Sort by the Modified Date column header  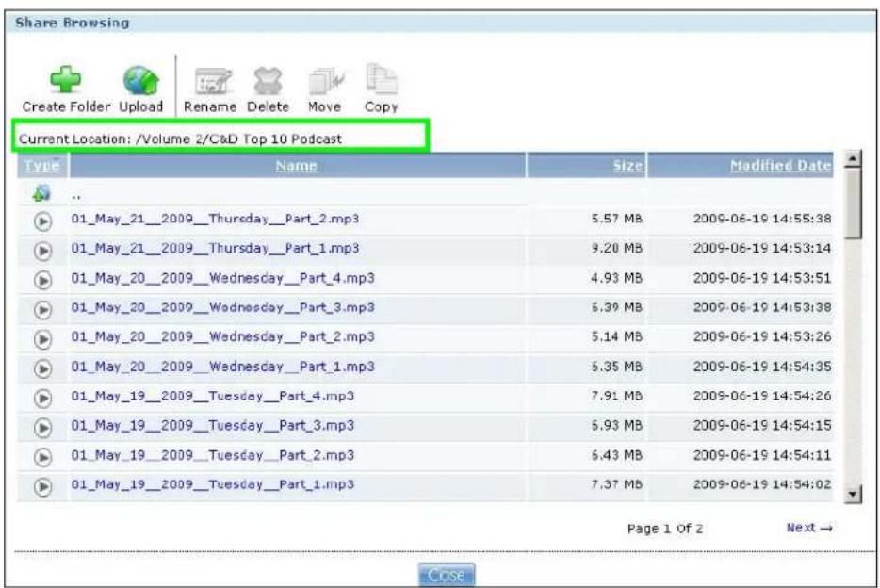pyautogui.click(x=781, y=166)
